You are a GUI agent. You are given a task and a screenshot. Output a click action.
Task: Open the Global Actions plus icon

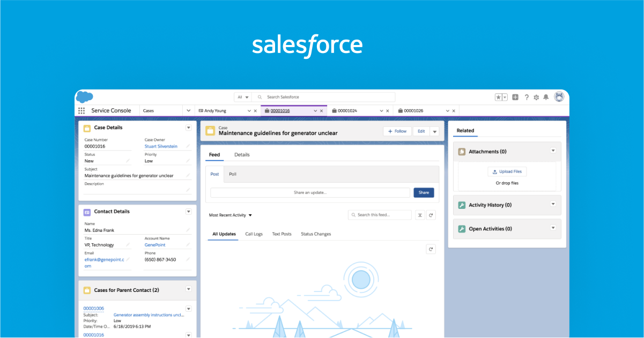tap(515, 97)
